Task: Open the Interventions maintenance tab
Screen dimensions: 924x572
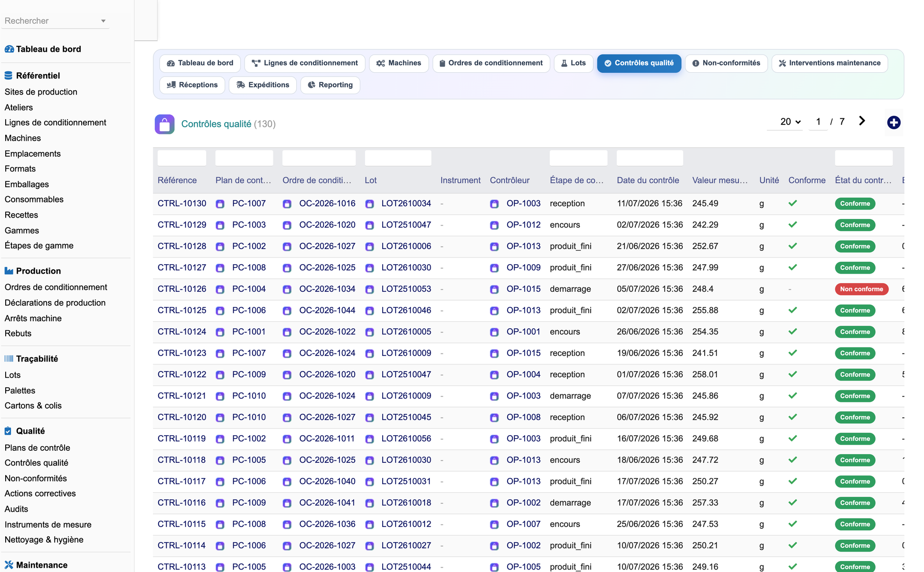Action: 830,63
